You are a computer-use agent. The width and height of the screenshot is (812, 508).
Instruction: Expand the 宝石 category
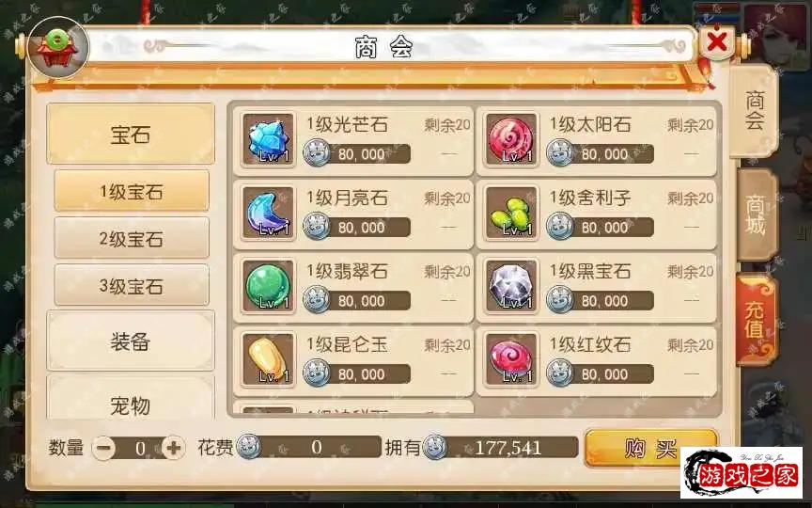coord(131,134)
